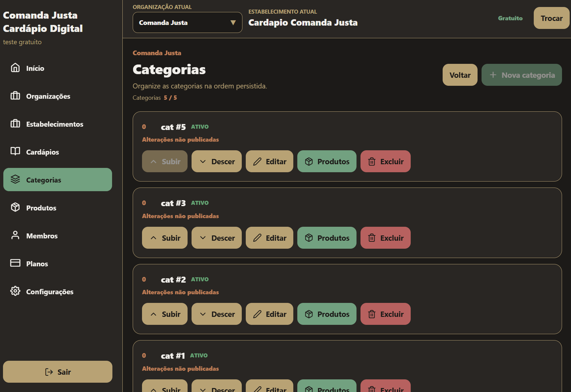Viewport: 571px width, 392px height.
Task: Click the Gratuito plan label
Action: [510, 18]
